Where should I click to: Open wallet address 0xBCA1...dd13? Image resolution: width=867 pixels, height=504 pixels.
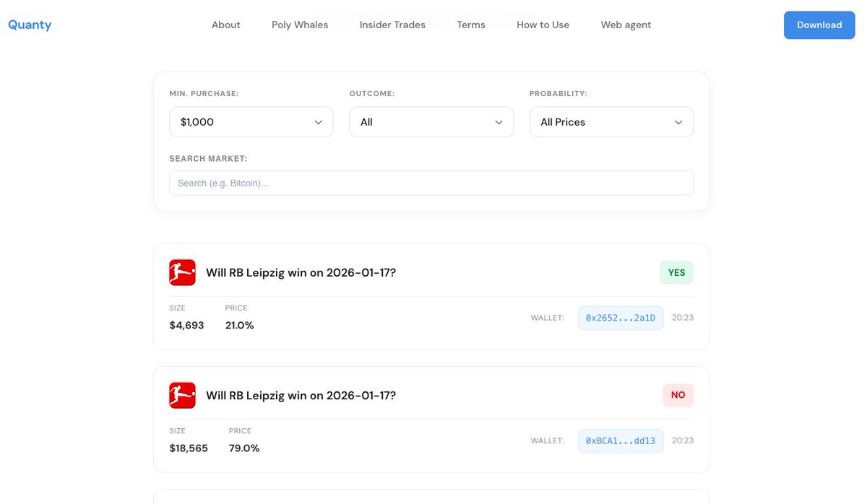620,440
